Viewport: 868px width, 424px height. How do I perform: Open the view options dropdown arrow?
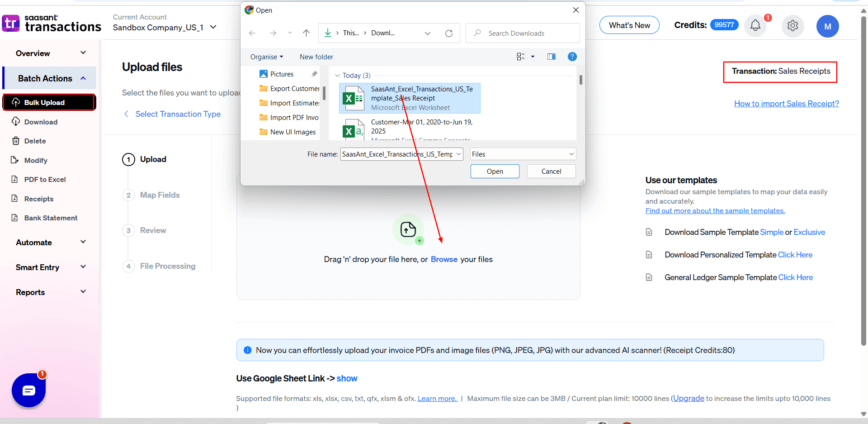coord(533,57)
